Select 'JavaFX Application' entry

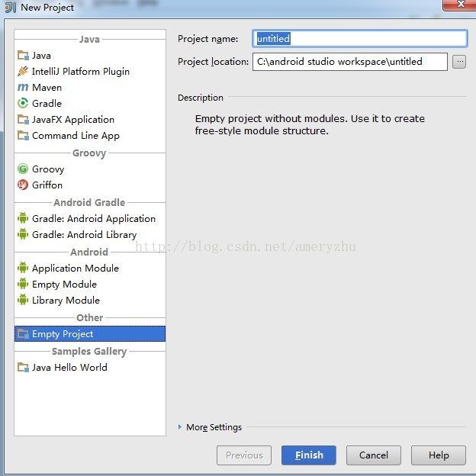73,120
